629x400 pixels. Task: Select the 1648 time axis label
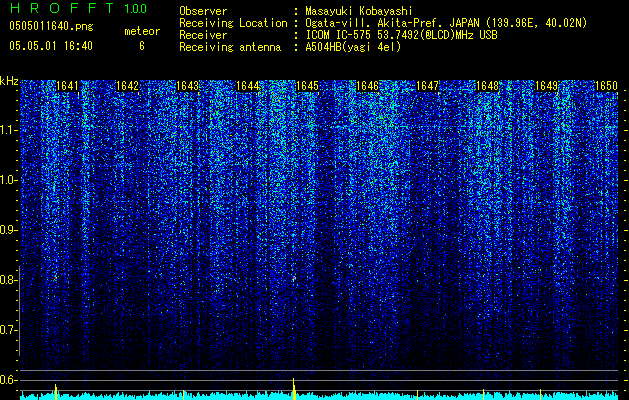[x=487, y=86]
